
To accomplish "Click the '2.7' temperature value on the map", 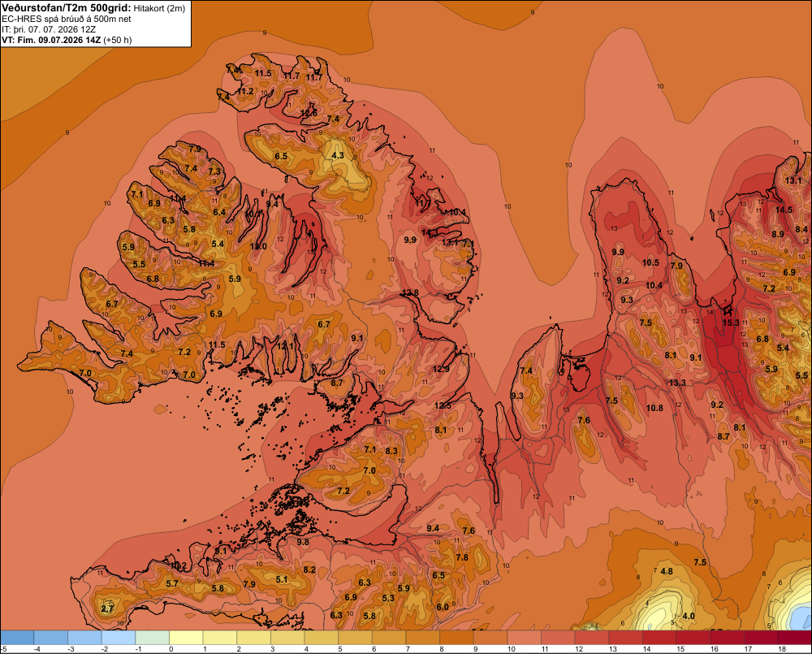I will point(107,609).
